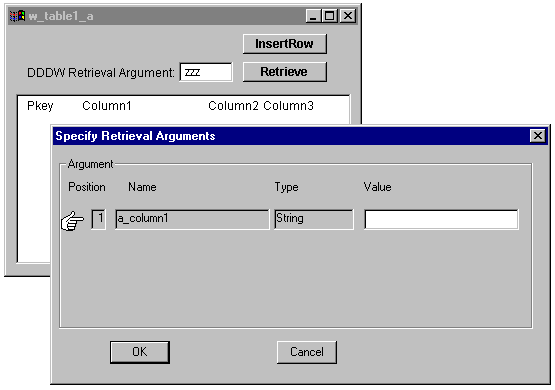Click the Argument group box label
The image size is (555, 390).
pos(90,164)
